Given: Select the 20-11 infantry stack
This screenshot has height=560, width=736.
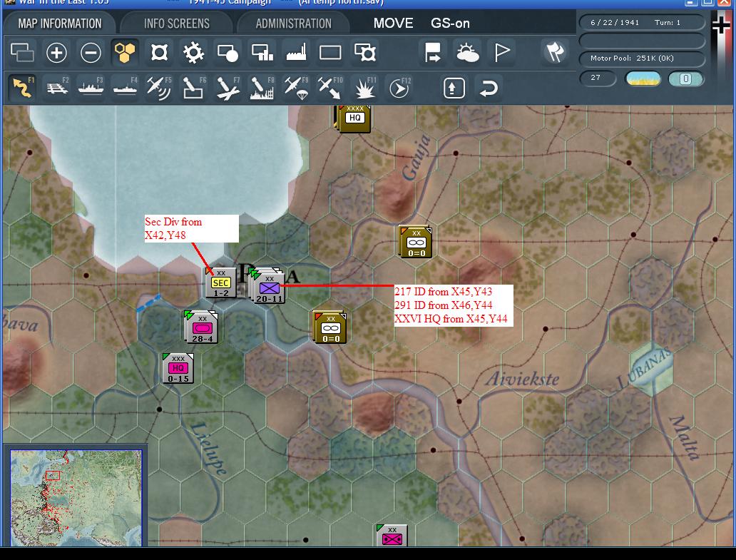Looking at the screenshot, I should coord(268,286).
